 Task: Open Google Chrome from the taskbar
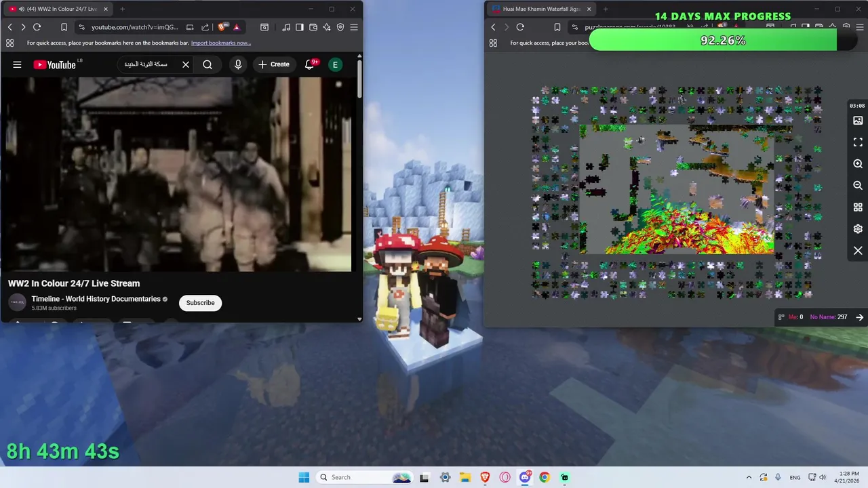pos(545,477)
